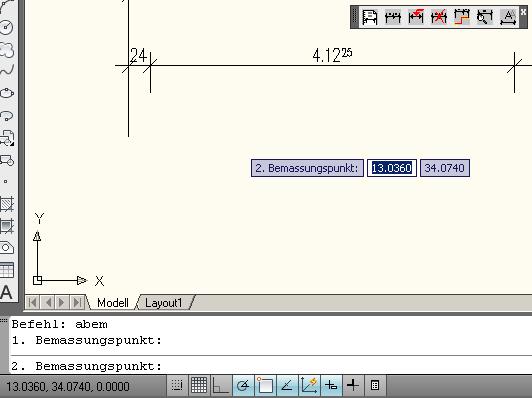Select the spline curve tool
The width and height of the screenshot is (532, 398).
(x=7, y=70)
